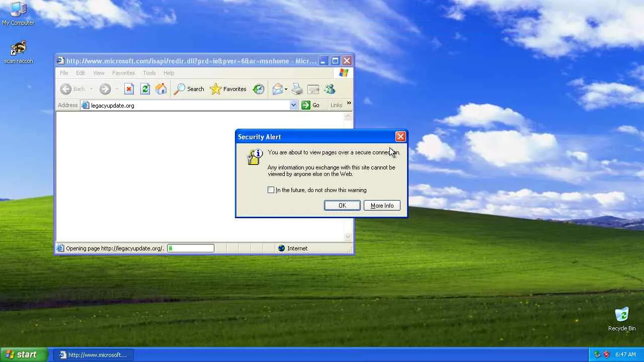
Task: Click the Forward arrow toolbar icon
Action: coord(105,89)
